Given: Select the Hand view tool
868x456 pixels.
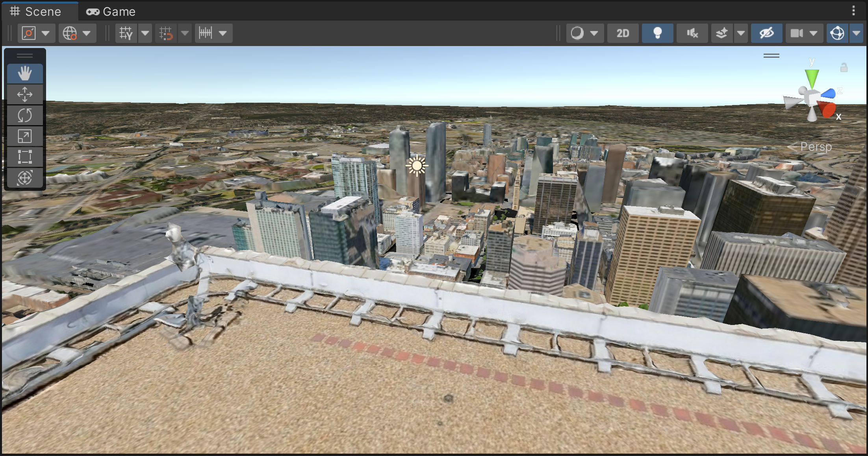Looking at the screenshot, I should coord(25,74).
